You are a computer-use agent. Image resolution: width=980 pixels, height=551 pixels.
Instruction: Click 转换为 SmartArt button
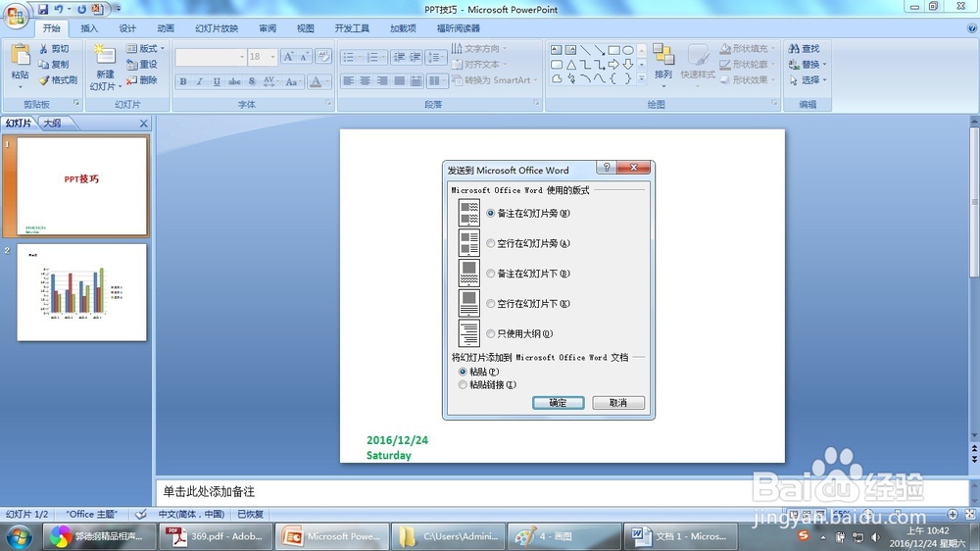coord(494,80)
